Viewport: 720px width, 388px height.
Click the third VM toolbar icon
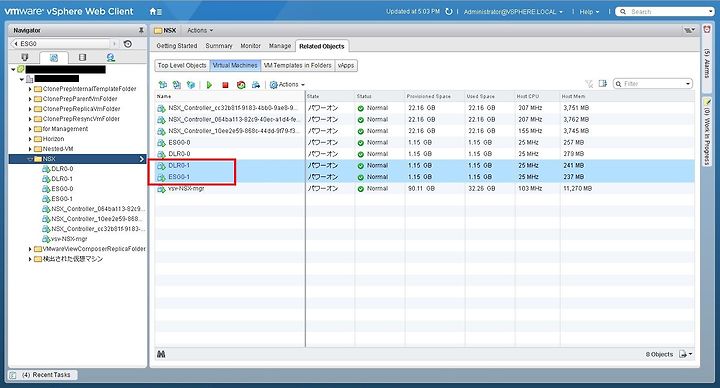(x=191, y=85)
